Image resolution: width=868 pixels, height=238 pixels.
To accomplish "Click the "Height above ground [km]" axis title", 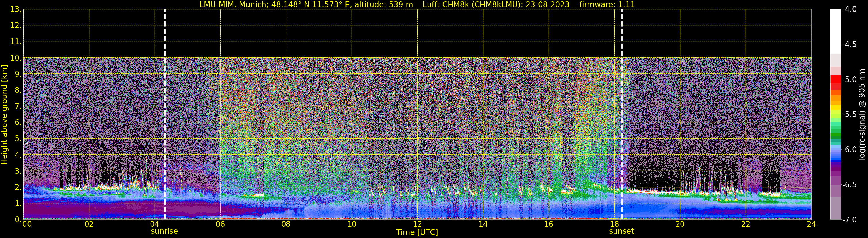I will coord(4,115).
